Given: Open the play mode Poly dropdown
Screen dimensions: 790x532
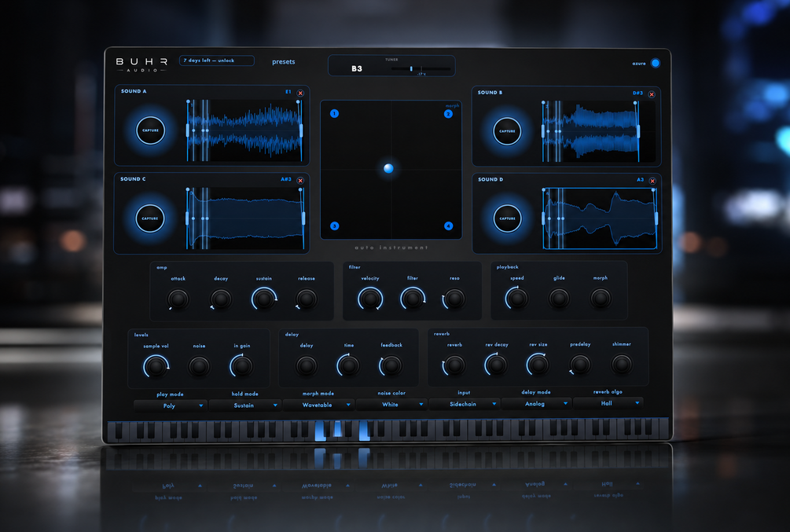Looking at the screenshot, I should (x=171, y=405).
